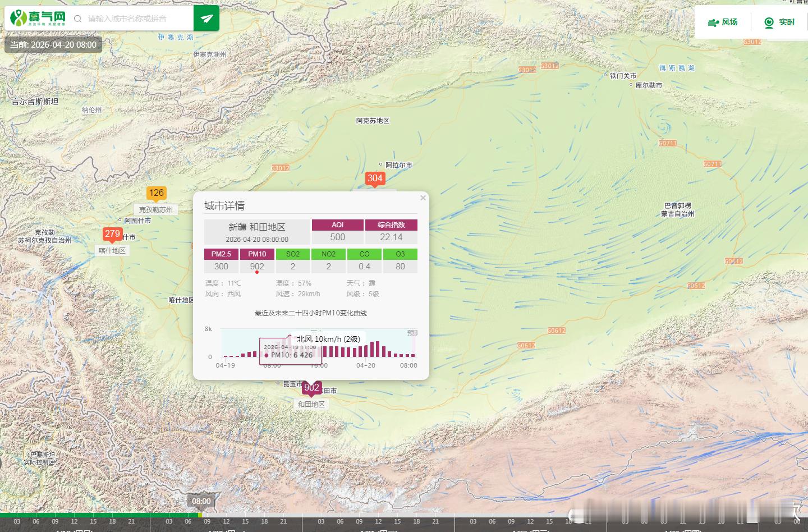Click the 综合指数 value 22.14
The width and height of the screenshot is (808, 532).
392,237
